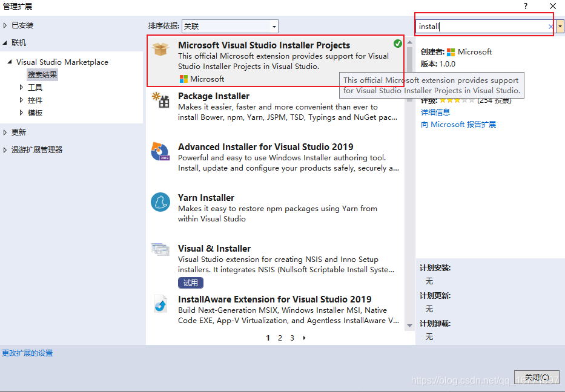Go to results page 2

tap(280, 338)
